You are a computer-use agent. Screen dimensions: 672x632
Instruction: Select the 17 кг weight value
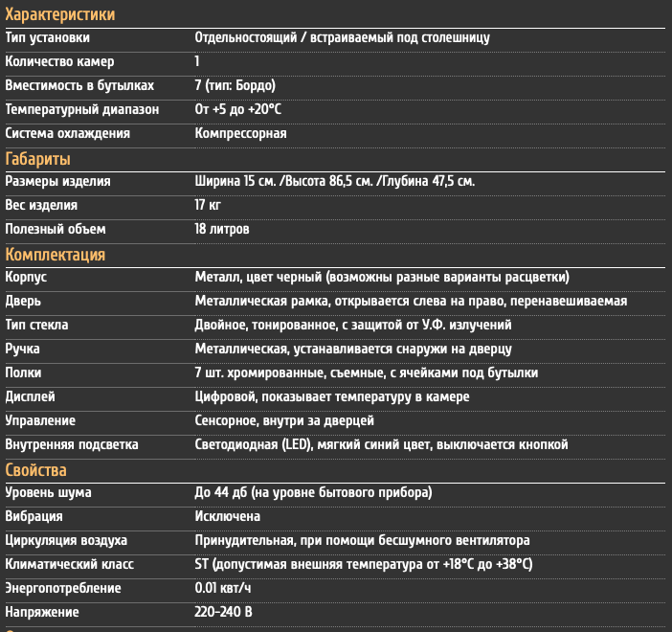[x=208, y=205]
